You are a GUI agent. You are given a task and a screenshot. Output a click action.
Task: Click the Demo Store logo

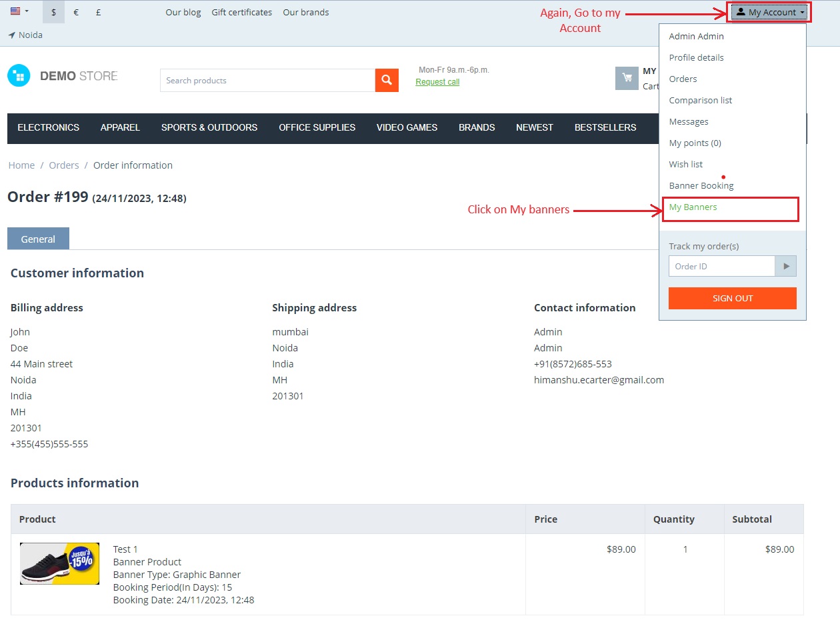click(x=63, y=76)
